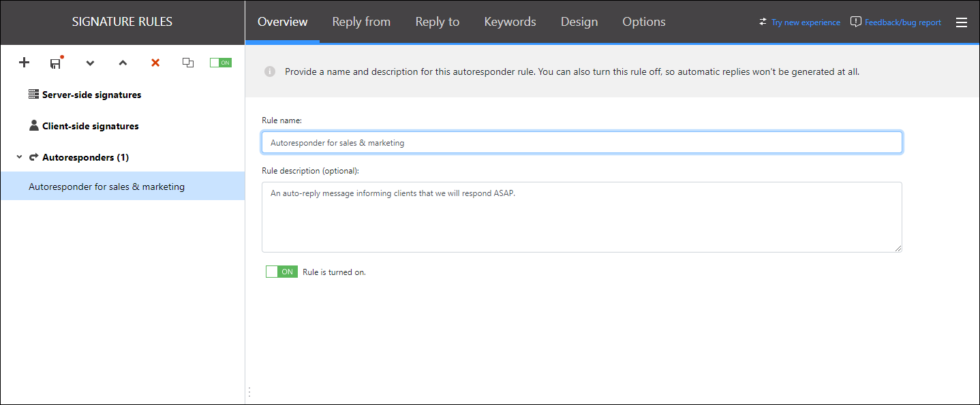Viewport: 980px width, 405px height.
Task: Open the Design tab
Action: click(579, 22)
